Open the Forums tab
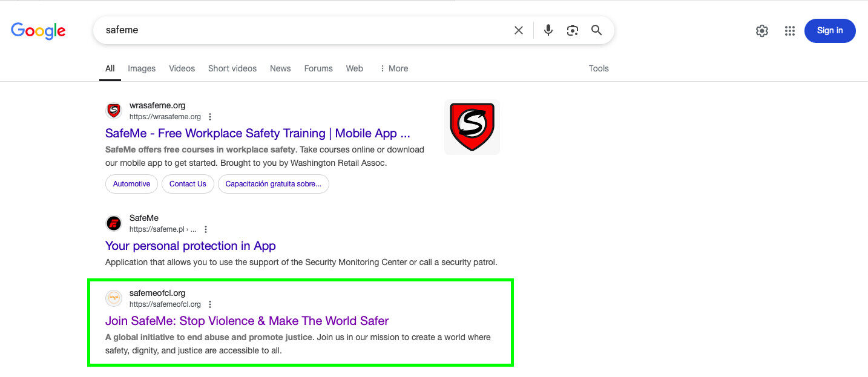 [318, 68]
